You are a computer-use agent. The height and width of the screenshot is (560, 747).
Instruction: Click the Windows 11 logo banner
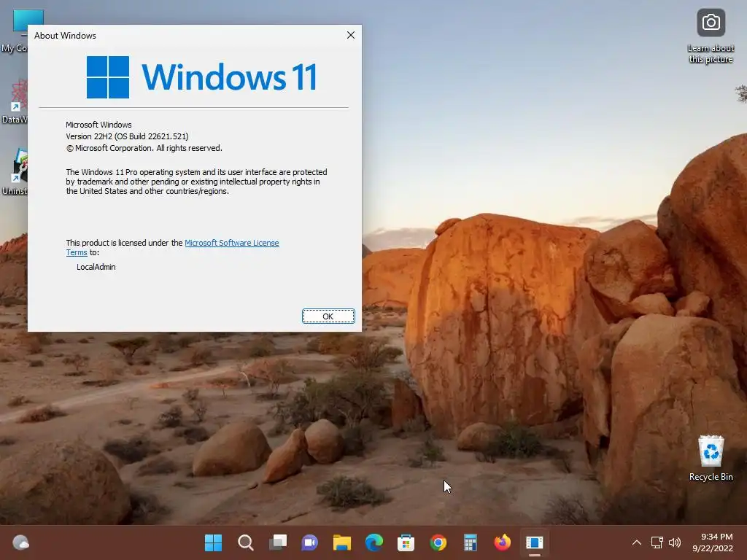(201, 77)
